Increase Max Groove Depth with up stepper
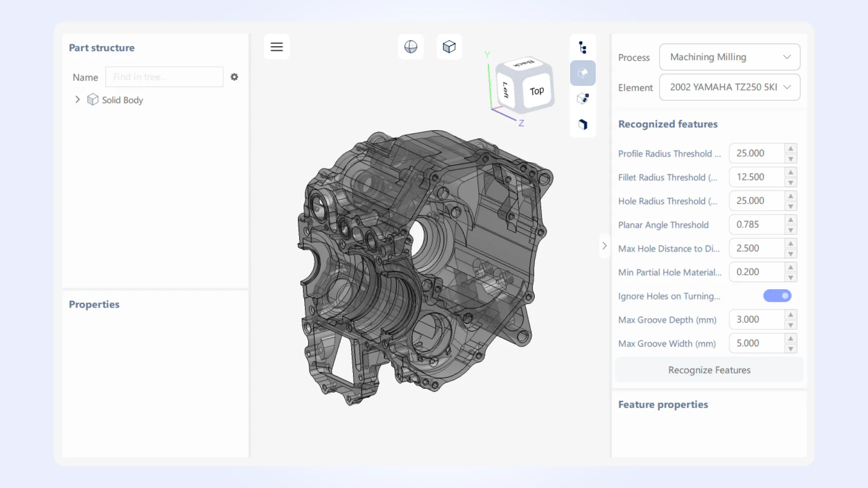868x488 pixels. point(790,314)
